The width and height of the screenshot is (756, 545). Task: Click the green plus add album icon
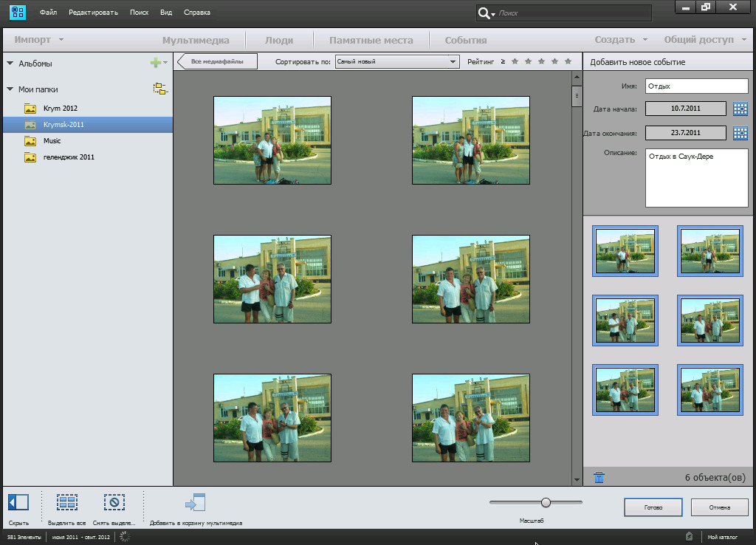(155, 64)
